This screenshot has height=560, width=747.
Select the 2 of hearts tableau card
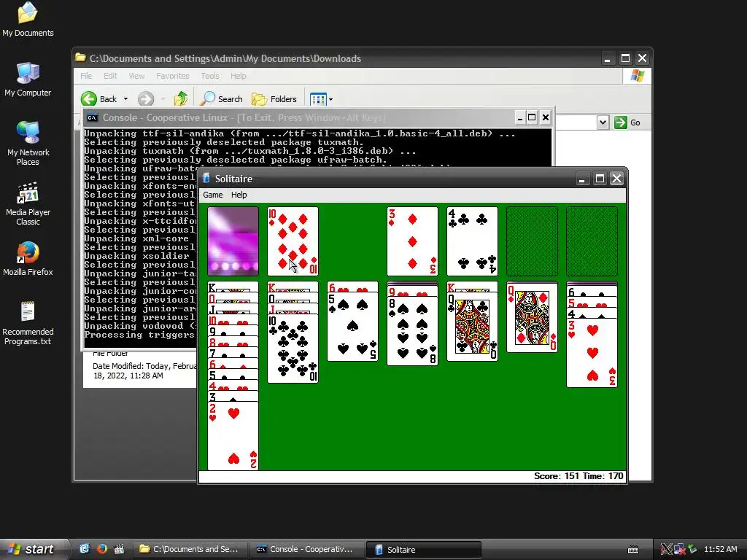click(233, 436)
